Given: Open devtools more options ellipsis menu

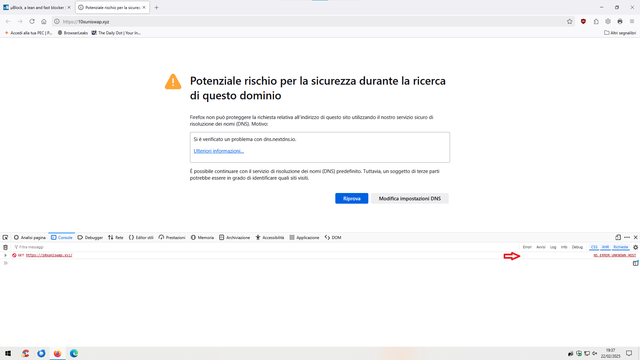Looking at the screenshot, I should pos(627,237).
